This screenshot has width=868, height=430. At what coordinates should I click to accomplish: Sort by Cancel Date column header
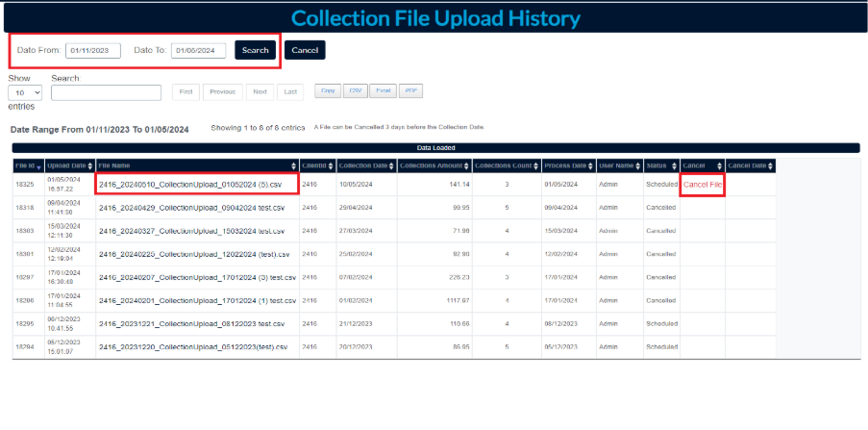click(751, 165)
